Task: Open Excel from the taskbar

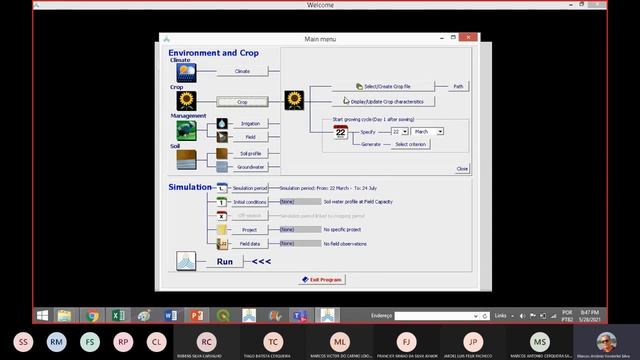Action: pos(118,316)
